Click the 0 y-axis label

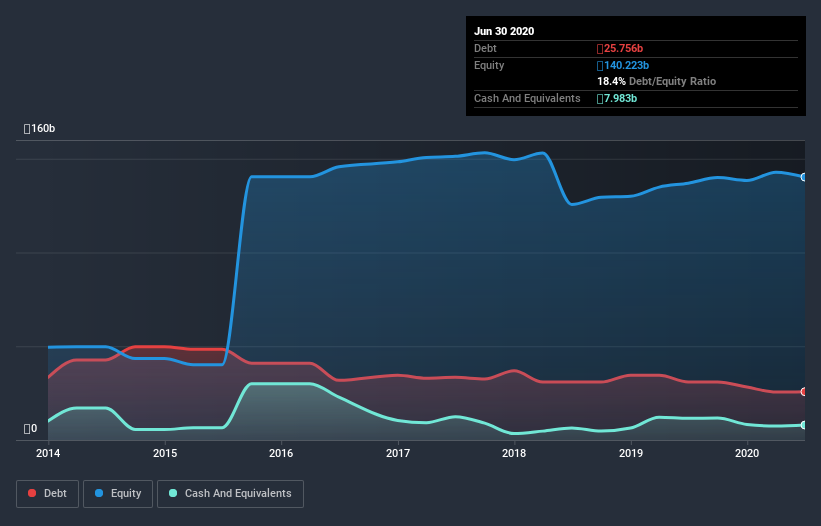[30, 429]
